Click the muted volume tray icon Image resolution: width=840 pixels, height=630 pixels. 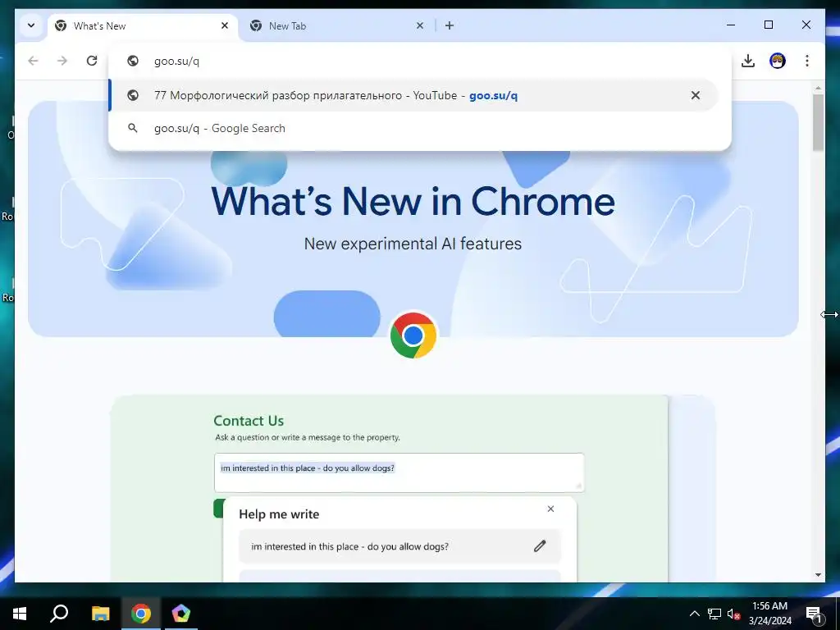point(734,614)
